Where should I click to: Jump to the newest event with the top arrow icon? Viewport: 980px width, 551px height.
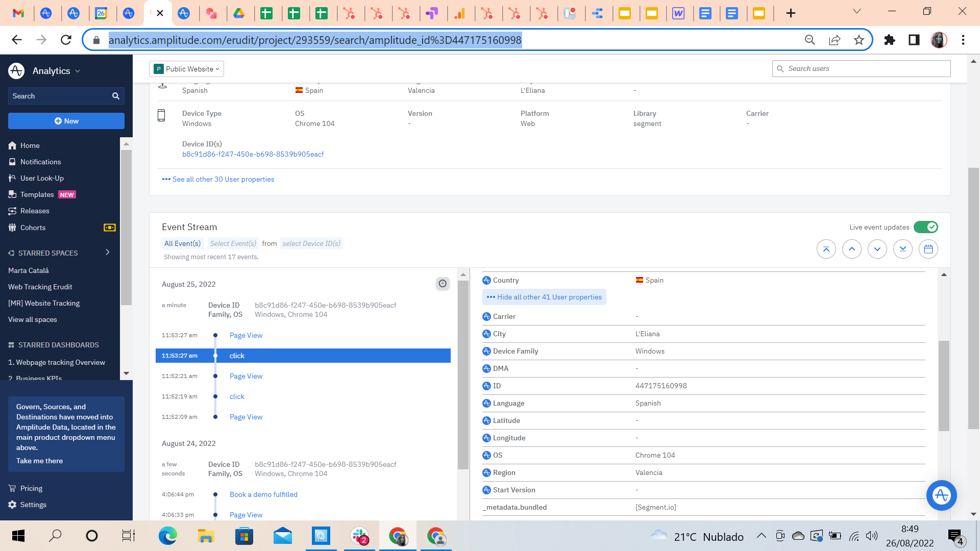(826, 249)
